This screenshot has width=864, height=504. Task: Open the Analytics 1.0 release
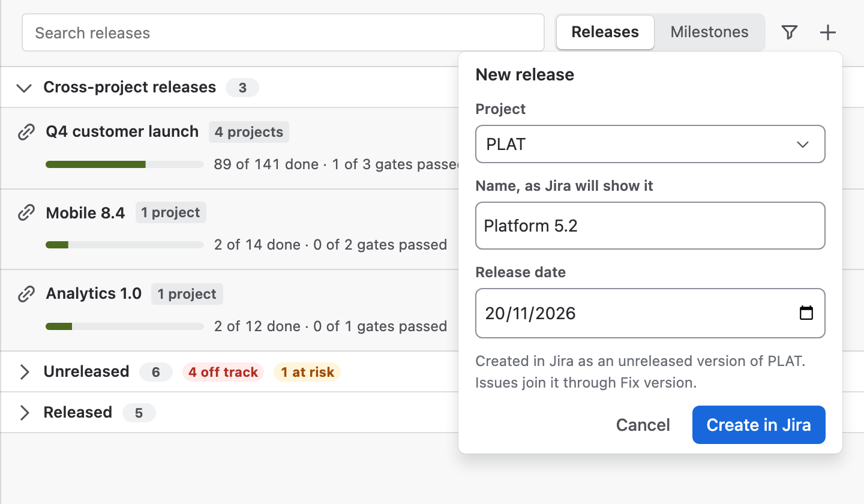(x=94, y=294)
